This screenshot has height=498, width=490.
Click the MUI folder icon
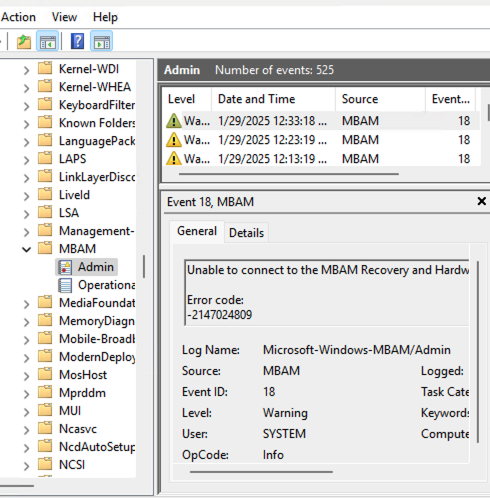coord(45,410)
